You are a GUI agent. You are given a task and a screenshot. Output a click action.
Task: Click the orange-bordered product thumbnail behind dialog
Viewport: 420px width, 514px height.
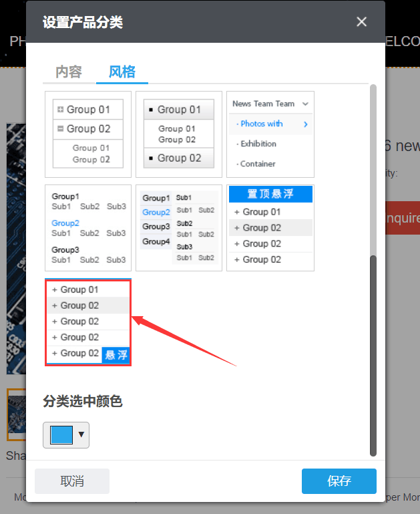click(x=16, y=414)
